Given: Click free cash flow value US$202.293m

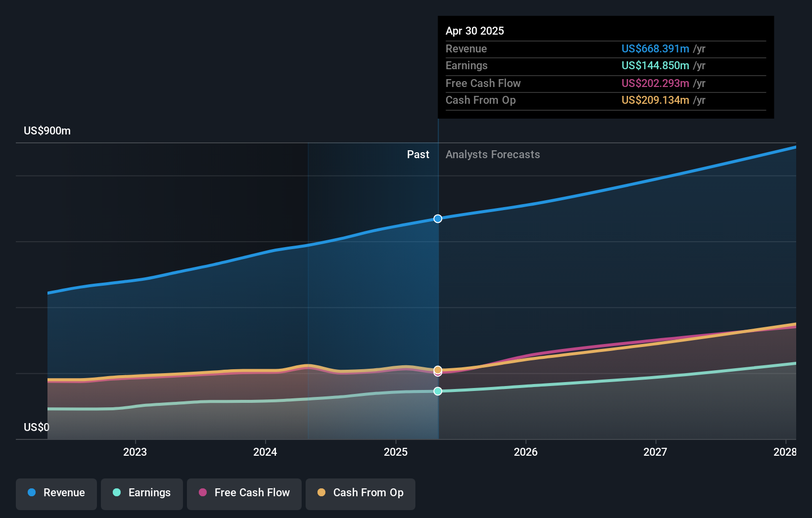Looking at the screenshot, I should click(x=655, y=83).
